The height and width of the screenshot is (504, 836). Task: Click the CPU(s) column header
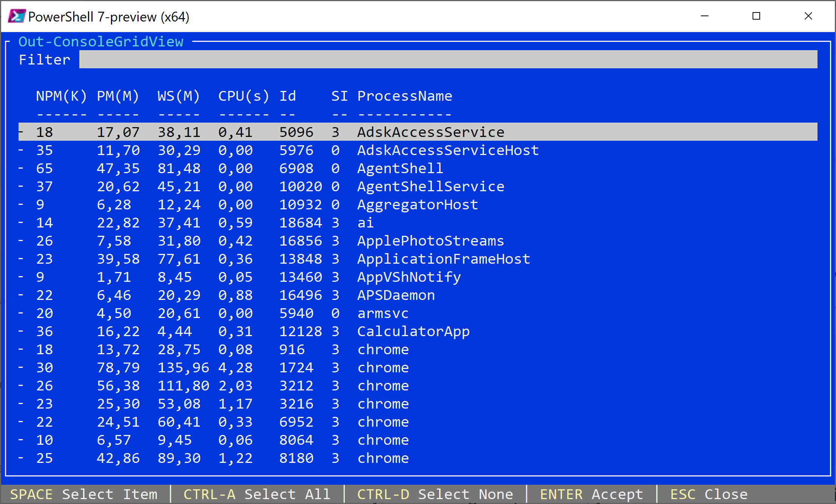pyautogui.click(x=244, y=96)
